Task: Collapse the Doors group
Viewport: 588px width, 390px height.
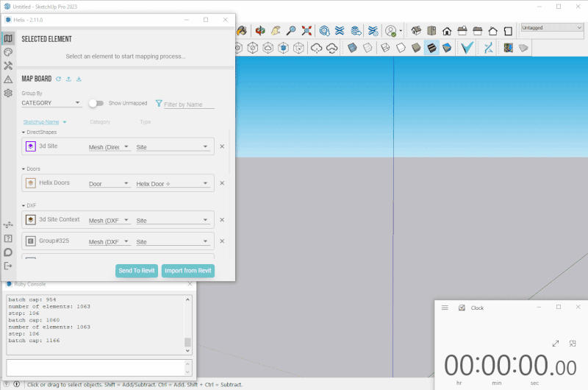Action: click(x=24, y=169)
